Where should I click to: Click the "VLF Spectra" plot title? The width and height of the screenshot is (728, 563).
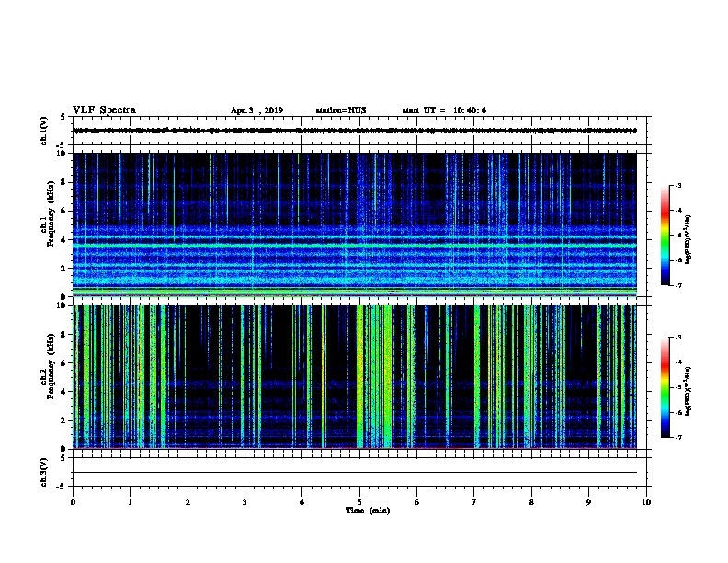pyautogui.click(x=104, y=110)
